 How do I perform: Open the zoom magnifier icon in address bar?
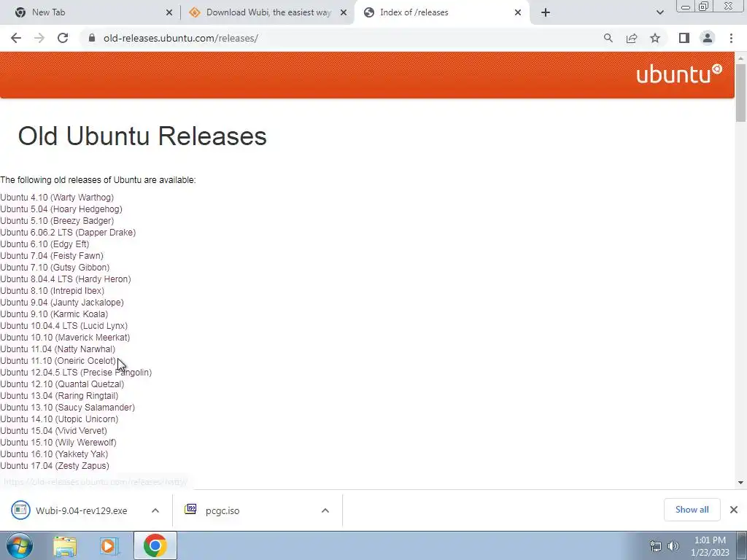point(608,38)
